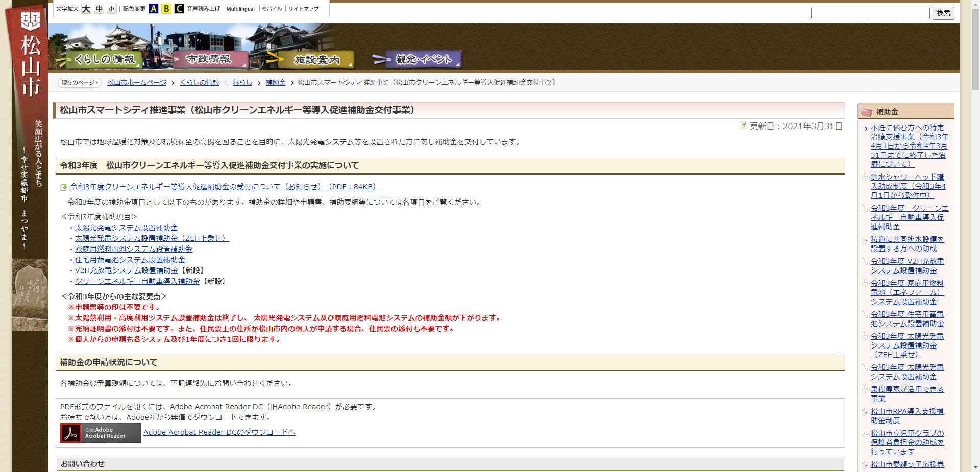Click the arrow icon before 不妊に悩む方への特定 link

(x=864, y=128)
